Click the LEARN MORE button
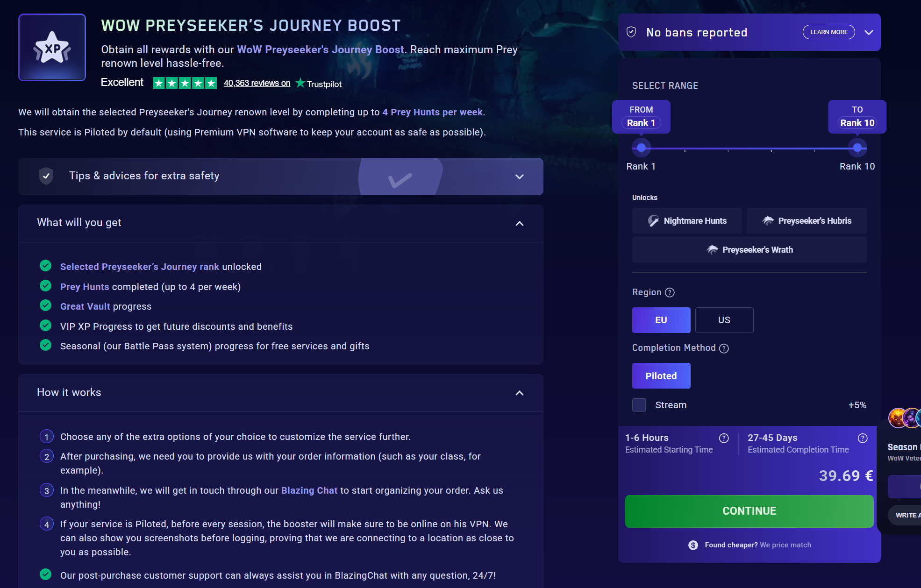The image size is (921, 588). click(x=828, y=32)
